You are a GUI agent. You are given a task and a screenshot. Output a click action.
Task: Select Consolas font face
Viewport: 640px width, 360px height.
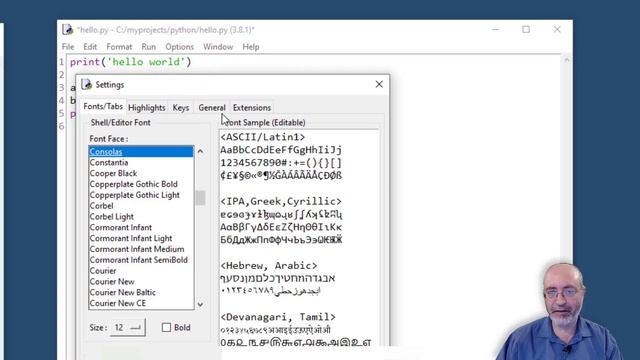coord(141,151)
